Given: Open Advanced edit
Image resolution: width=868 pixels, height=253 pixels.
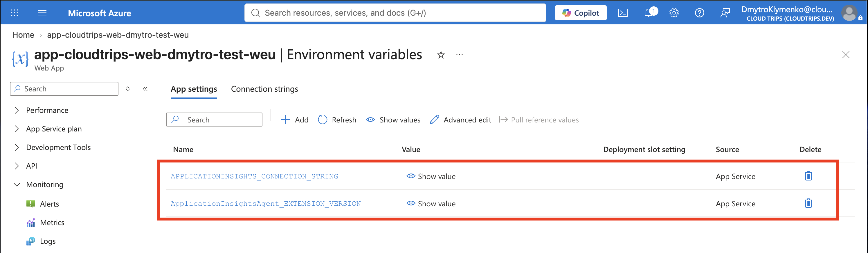Looking at the screenshot, I should (x=461, y=120).
